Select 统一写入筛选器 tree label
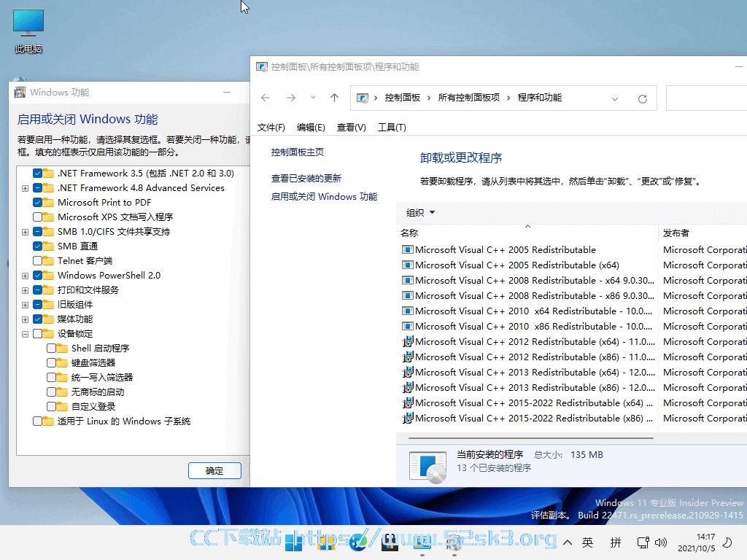Viewport: 747px width, 560px height. [102, 378]
